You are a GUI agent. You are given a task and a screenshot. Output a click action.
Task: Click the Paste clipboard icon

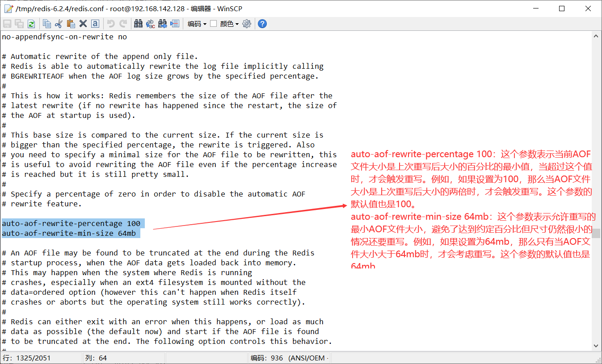pyautogui.click(x=71, y=24)
